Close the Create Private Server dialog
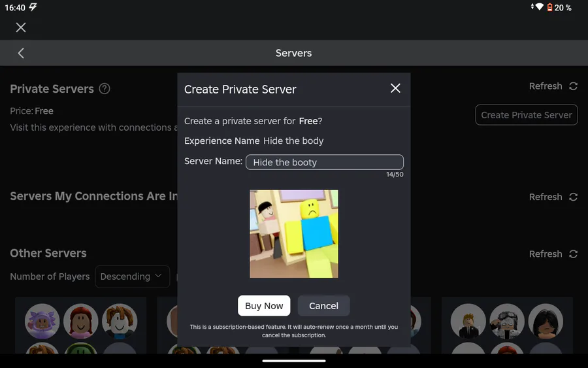The height and width of the screenshot is (368, 588). point(395,88)
